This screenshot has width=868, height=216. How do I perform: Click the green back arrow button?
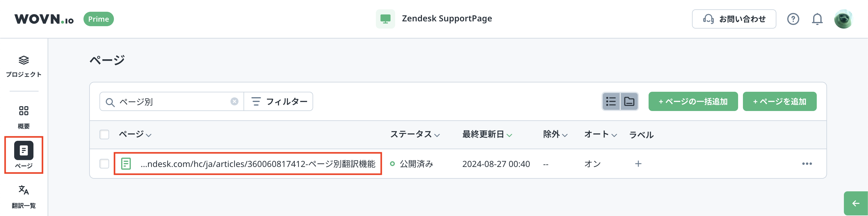pyautogui.click(x=856, y=203)
